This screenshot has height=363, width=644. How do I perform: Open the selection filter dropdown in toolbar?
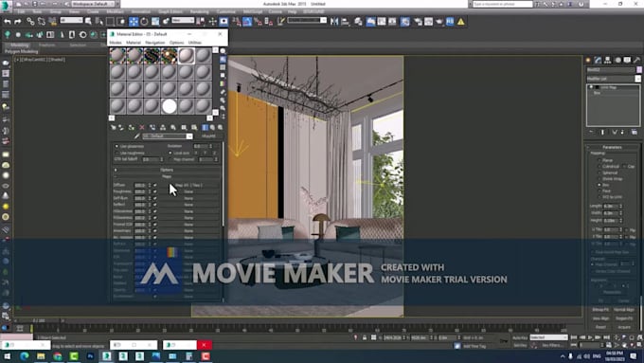point(71,20)
